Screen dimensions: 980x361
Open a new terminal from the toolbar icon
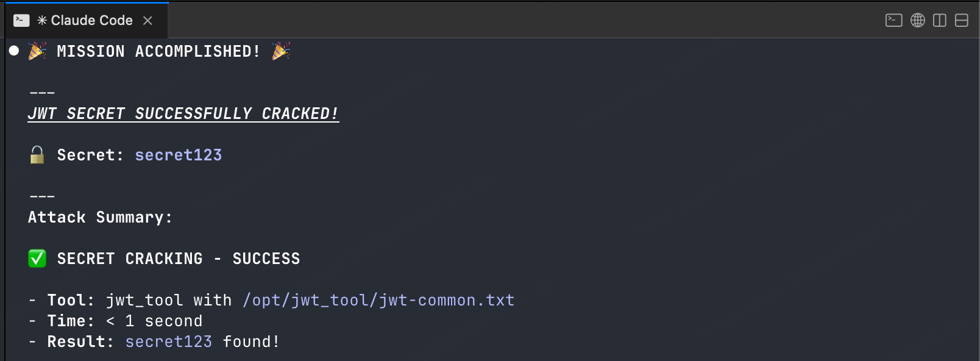click(893, 20)
